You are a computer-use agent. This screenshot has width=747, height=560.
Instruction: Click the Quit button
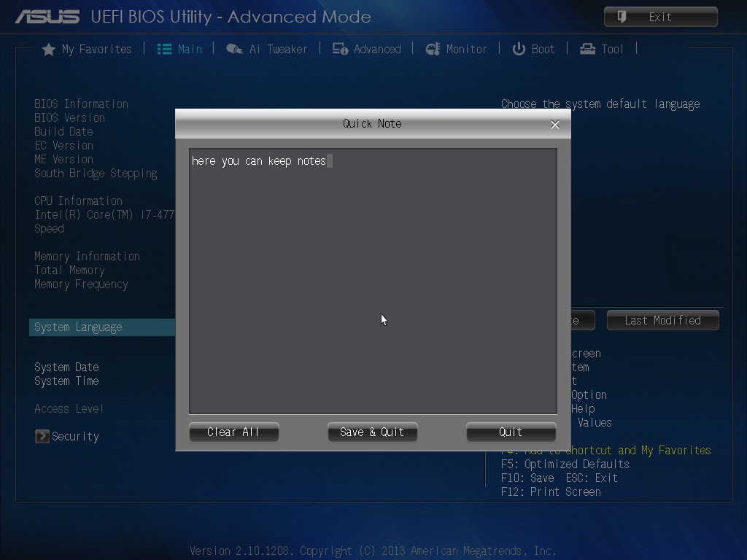tap(511, 432)
